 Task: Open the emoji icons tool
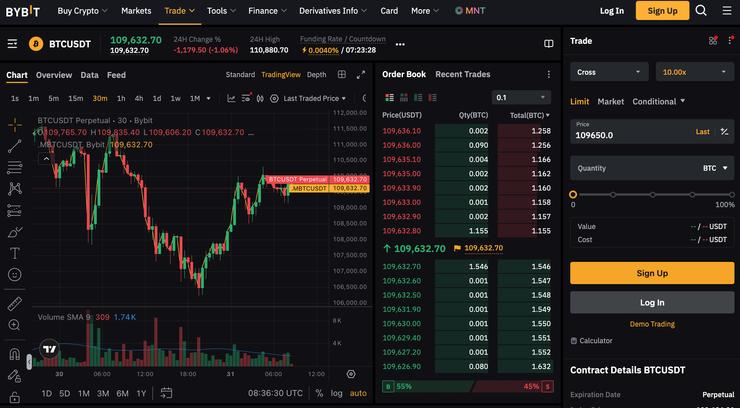pos(15,275)
